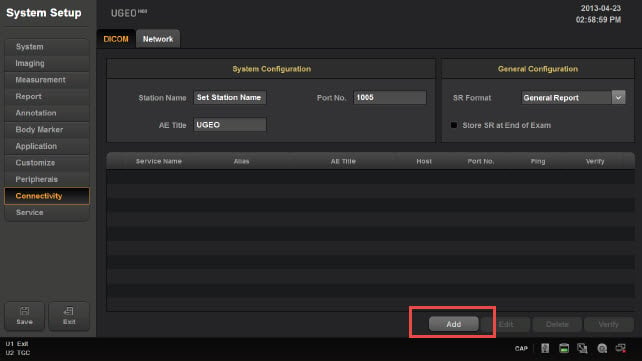Click the General Configuration heading

point(538,69)
